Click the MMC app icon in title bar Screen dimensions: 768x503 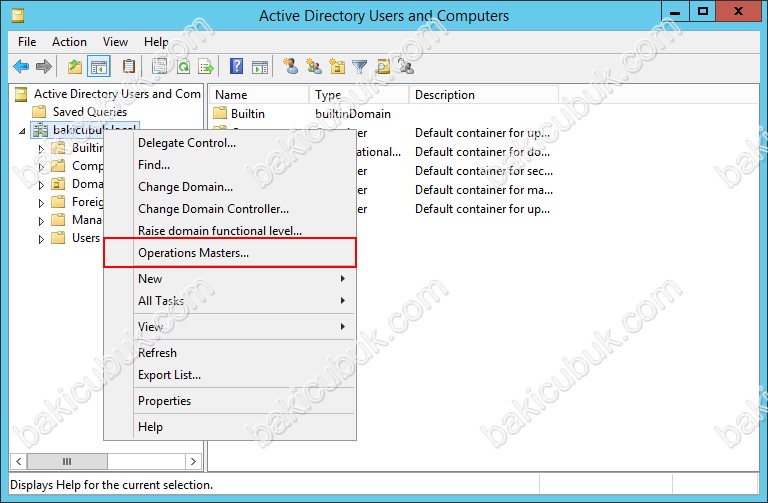(18, 16)
